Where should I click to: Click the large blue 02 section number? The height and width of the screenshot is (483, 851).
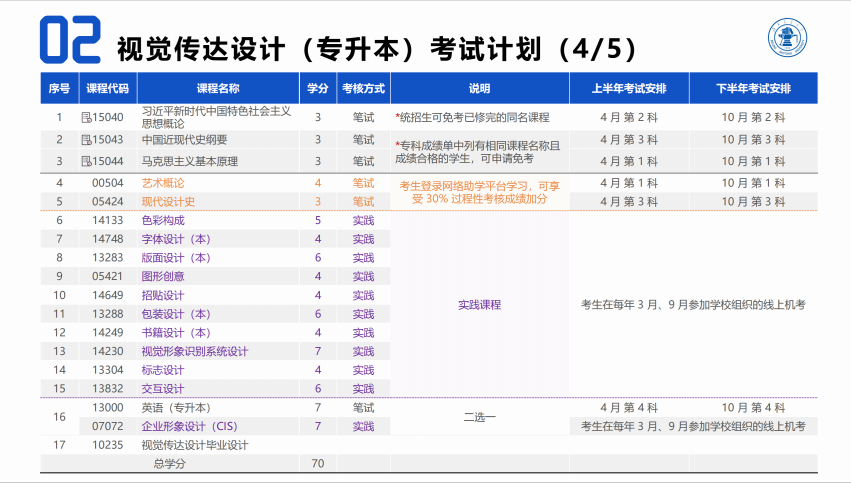coord(70,40)
